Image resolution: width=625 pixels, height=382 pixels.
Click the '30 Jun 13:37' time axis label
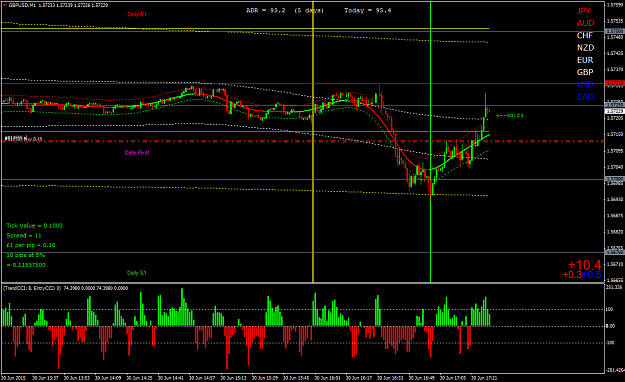click(x=45, y=378)
